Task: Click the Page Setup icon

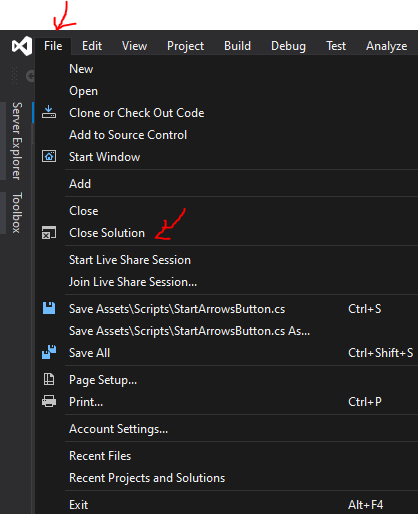Action: coord(49,379)
